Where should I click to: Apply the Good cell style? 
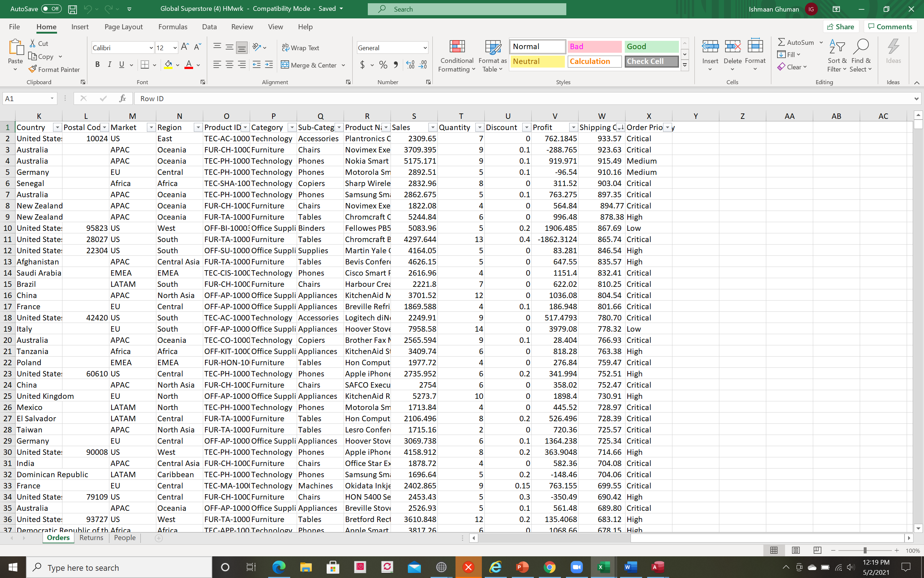pos(651,47)
